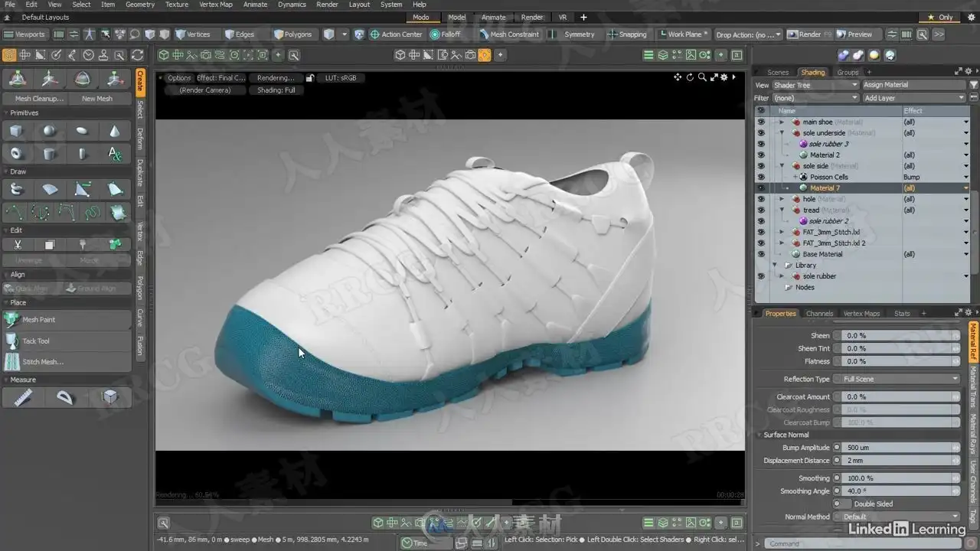Click the text primitive tool icon
This screenshot has height=551, width=980.
tap(114, 155)
